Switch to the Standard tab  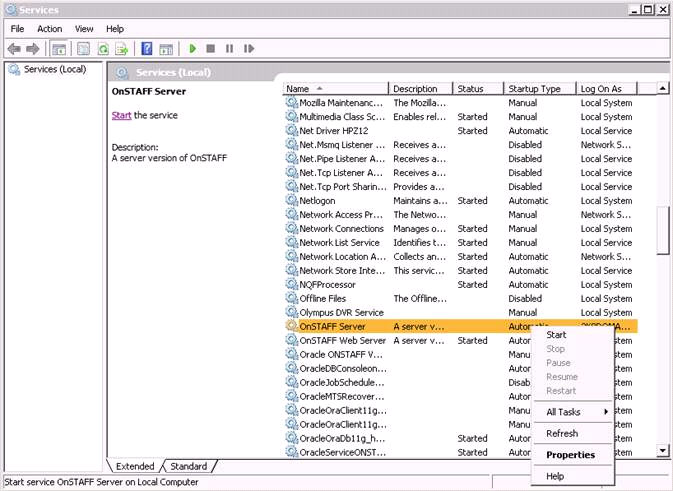point(188,466)
